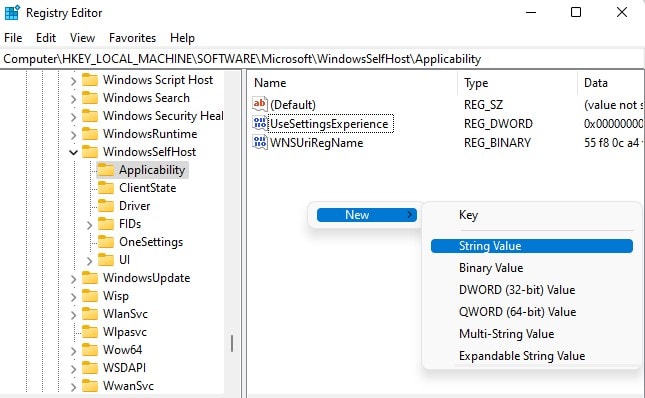Select the ClientState key label

148,188
